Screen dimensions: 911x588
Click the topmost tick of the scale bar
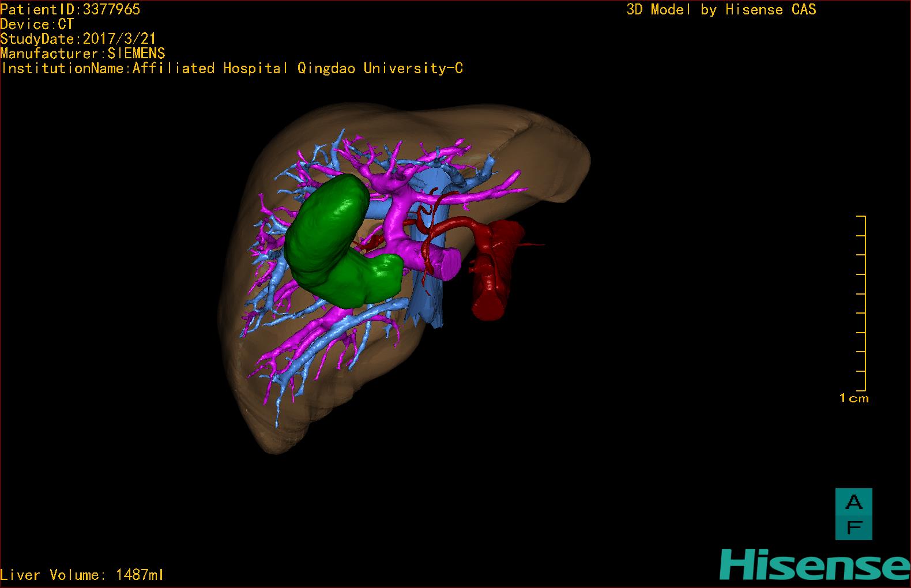[x=861, y=217]
